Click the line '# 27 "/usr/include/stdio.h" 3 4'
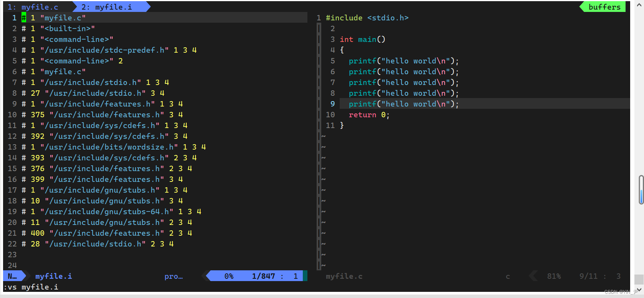The image size is (644, 298). (x=93, y=93)
